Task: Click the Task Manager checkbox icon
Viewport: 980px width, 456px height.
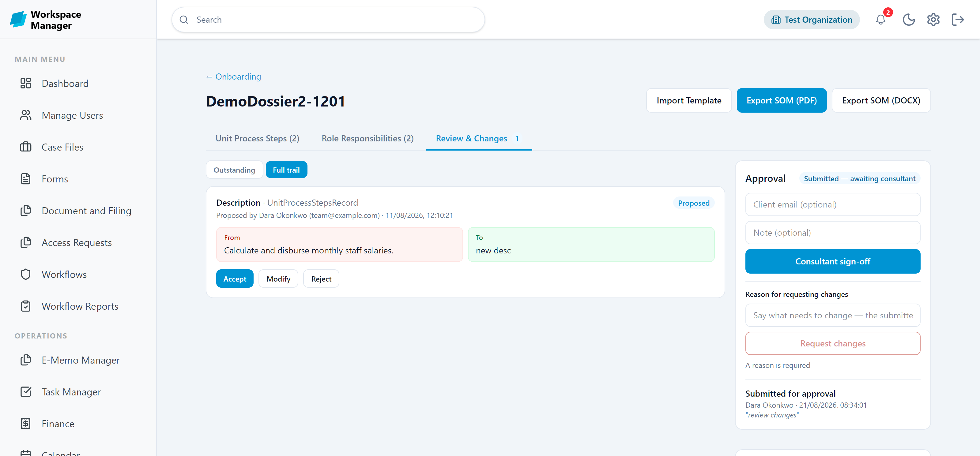Action: coord(25,392)
